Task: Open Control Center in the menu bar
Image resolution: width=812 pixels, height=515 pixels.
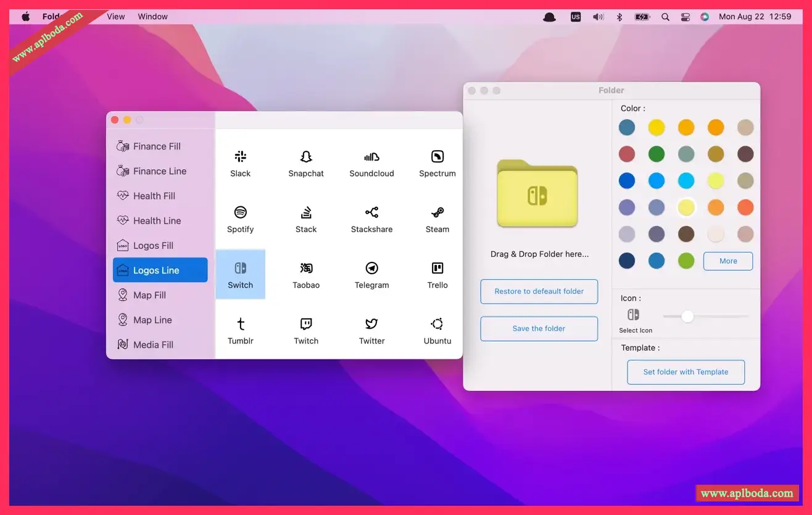Action: pyautogui.click(x=685, y=17)
